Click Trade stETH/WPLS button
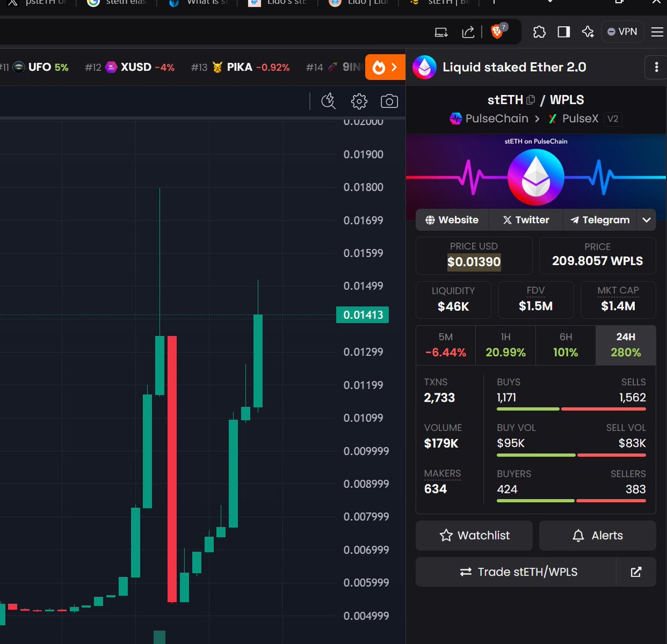Screen dimensions: 667x644 point(516,572)
